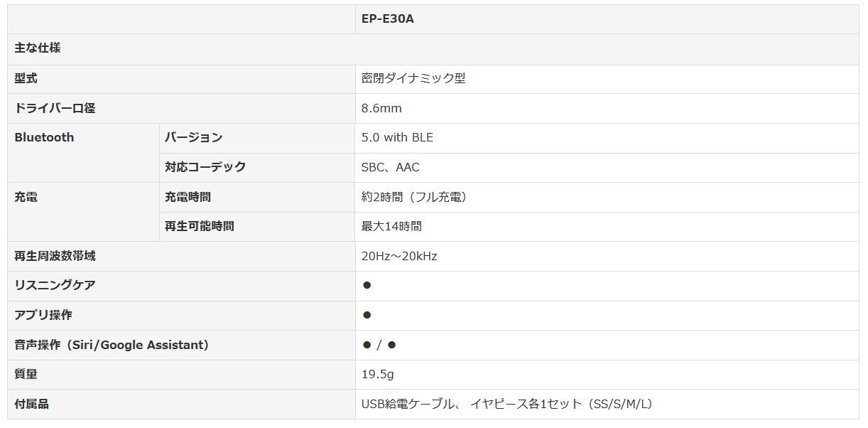Click the bullet mark in the リスニングケア row
The height and width of the screenshot is (428, 868).
[367, 286]
